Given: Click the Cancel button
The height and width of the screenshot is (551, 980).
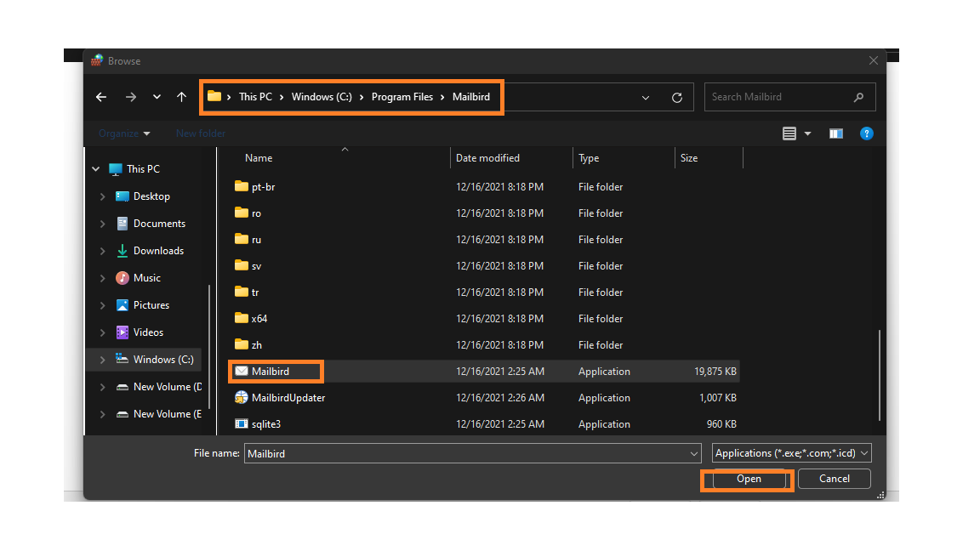Looking at the screenshot, I should tap(835, 479).
